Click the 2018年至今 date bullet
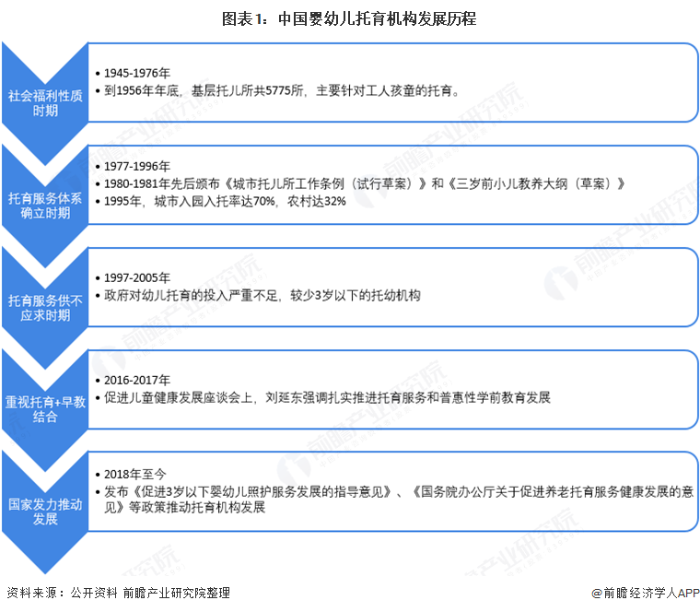Image resolution: width=700 pixels, height=612 pixels. tap(134, 473)
